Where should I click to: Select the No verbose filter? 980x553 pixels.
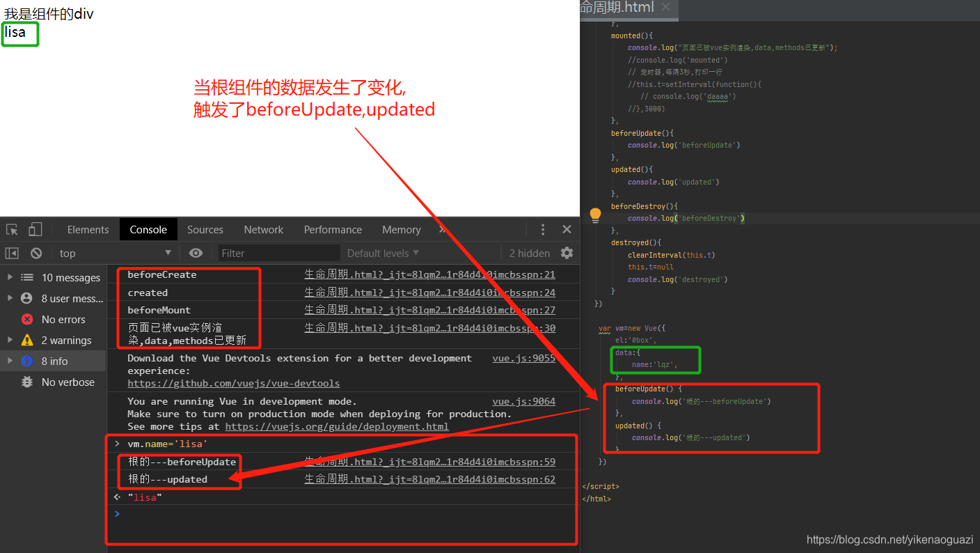pos(68,382)
